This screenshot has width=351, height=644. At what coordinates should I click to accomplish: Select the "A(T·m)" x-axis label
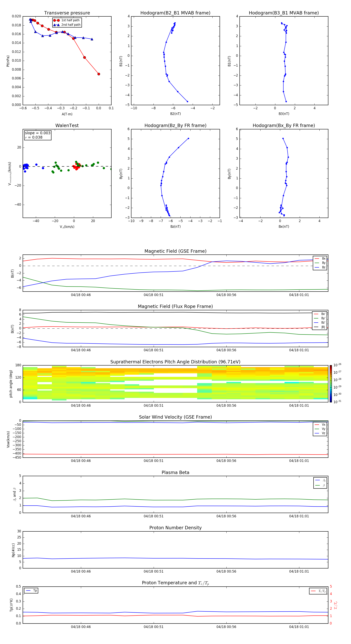point(67,114)
